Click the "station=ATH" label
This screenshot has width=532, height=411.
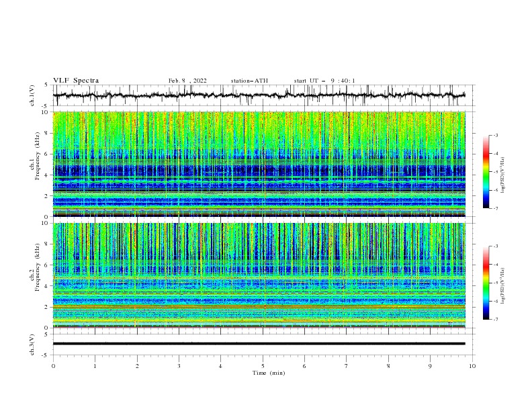click(x=249, y=81)
